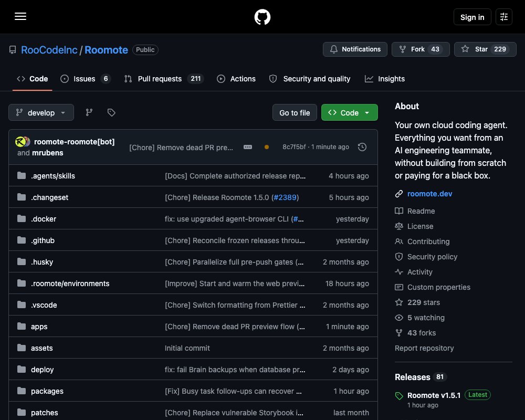This screenshot has height=420, width=525.
Task: Open 'Initial commit' message link
Action: point(187,348)
